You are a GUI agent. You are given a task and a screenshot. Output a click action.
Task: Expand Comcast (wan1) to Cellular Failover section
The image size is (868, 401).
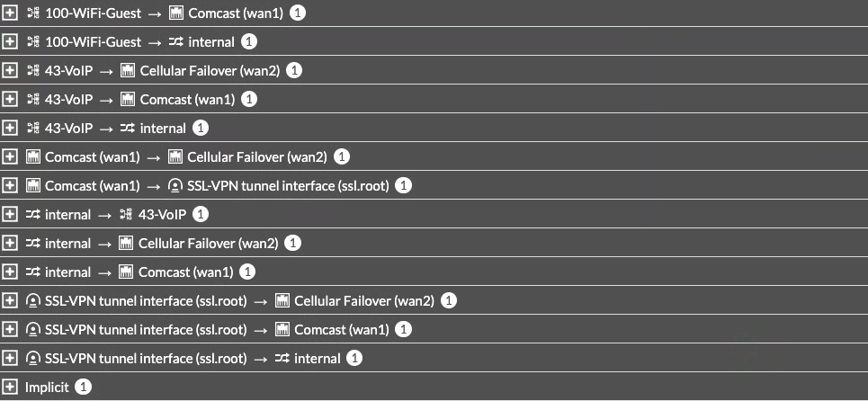click(x=11, y=157)
